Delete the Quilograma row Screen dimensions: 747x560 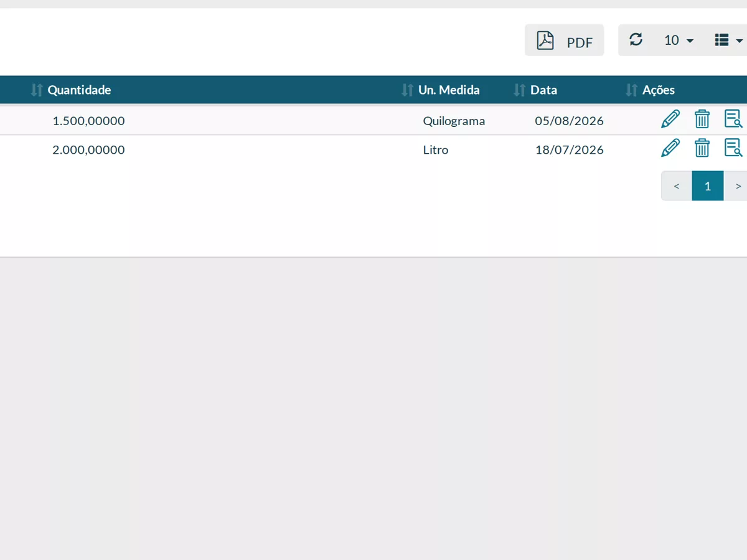point(702,119)
